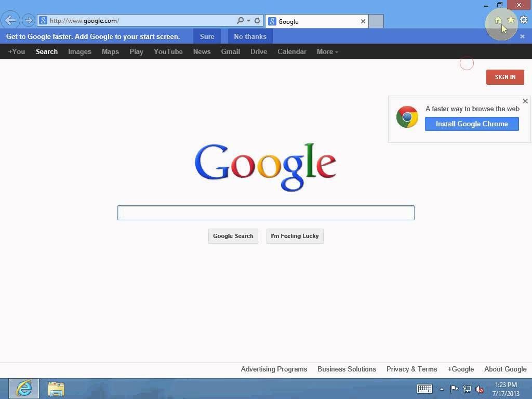Image resolution: width=532 pixels, height=399 pixels.
Task: Select the Google browser tab
Action: coord(316,21)
